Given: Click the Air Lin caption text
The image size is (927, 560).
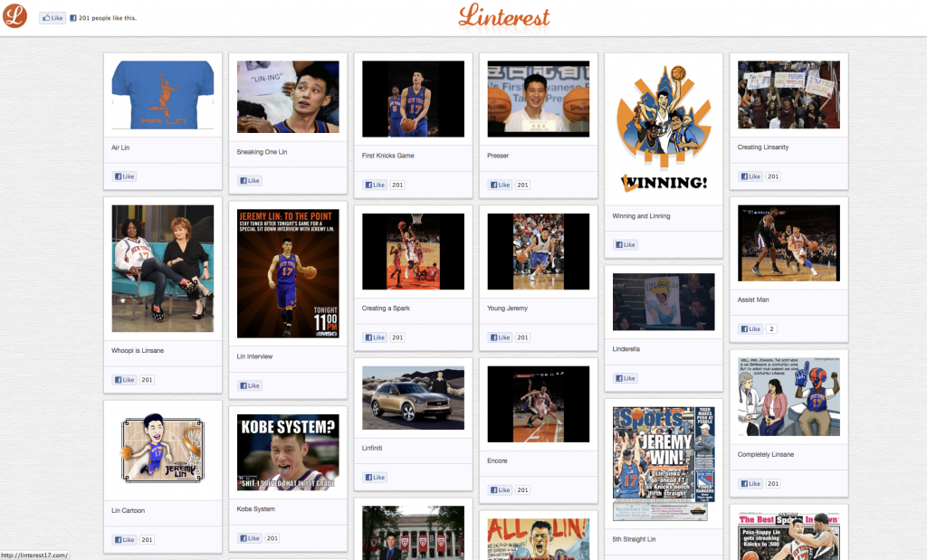Looking at the screenshot, I should coord(120,147).
